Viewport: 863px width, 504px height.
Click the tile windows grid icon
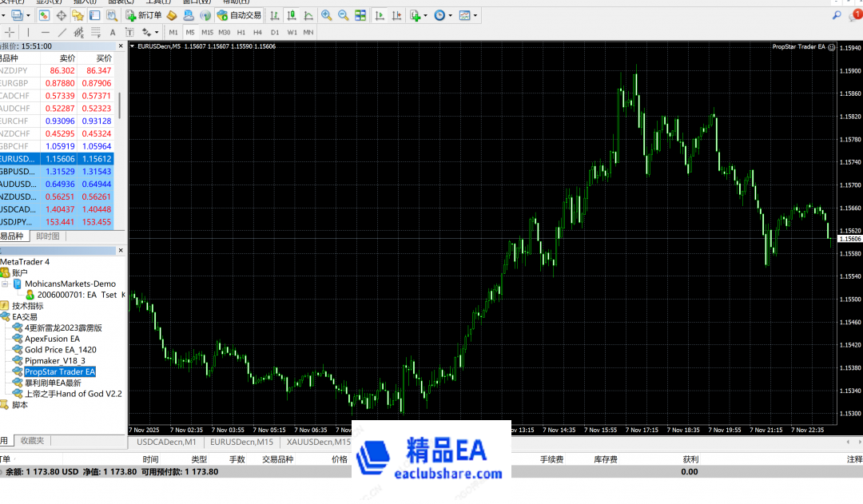pyautogui.click(x=360, y=15)
